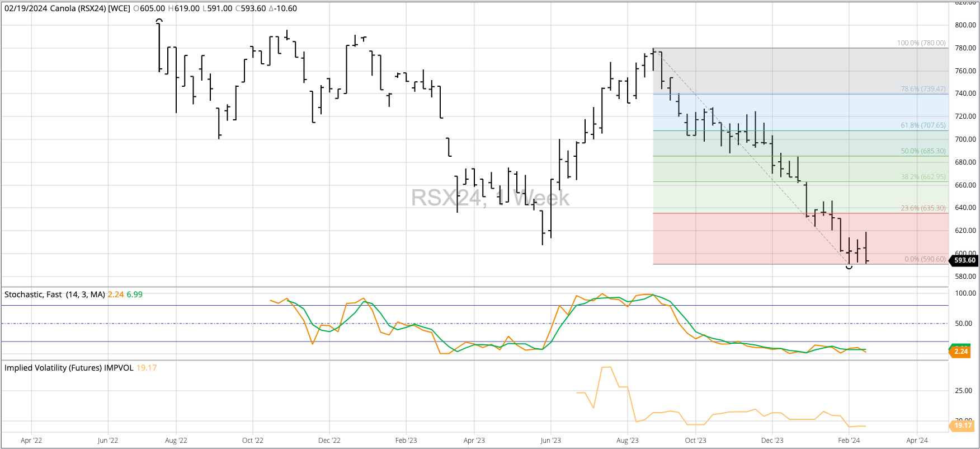This screenshot has width=980, height=449.
Task: Click the high marker arc above the first bar
Action: click(x=159, y=21)
